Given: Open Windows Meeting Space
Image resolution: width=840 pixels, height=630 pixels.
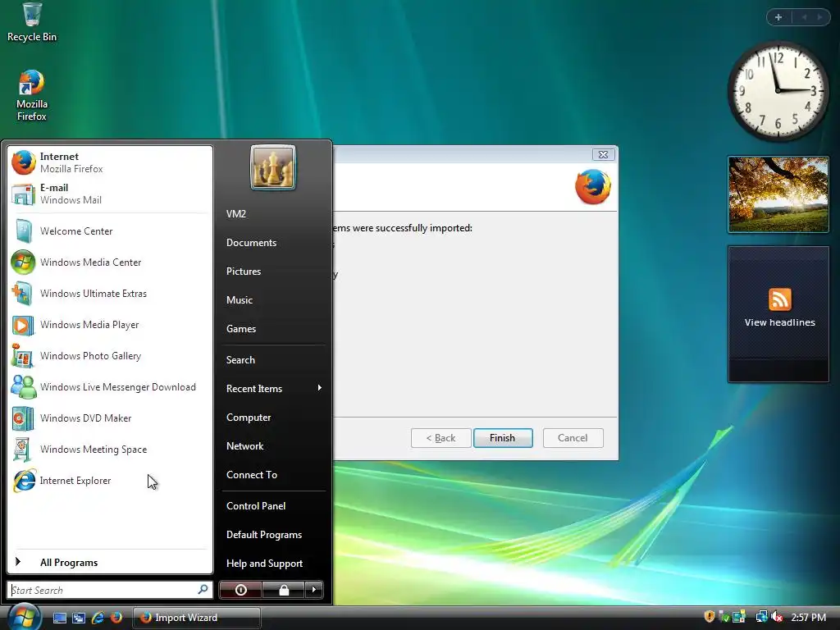Looking at the screenshot, I should coord(111,449).
